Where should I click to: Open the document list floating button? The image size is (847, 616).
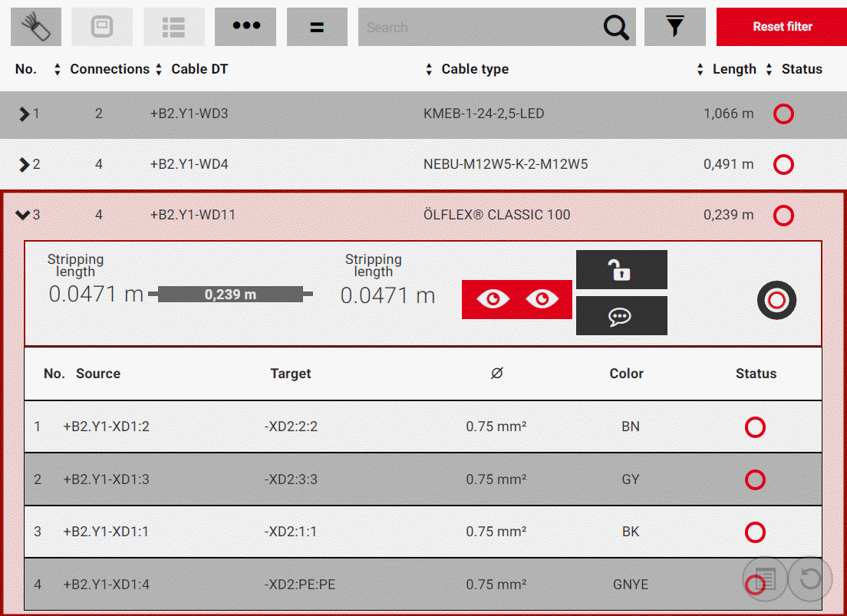coord(764,578)
